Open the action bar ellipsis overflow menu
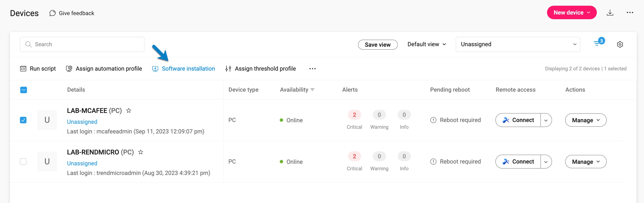This screenshot has height=203, width=644. [312, 69]
